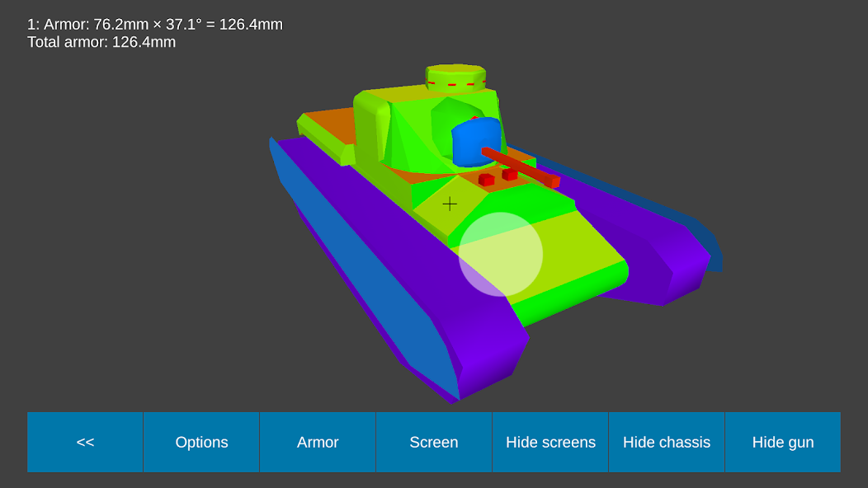Hide the tank gun
Image resolution: width=868 pixels, height=488 pixels.
782,442
